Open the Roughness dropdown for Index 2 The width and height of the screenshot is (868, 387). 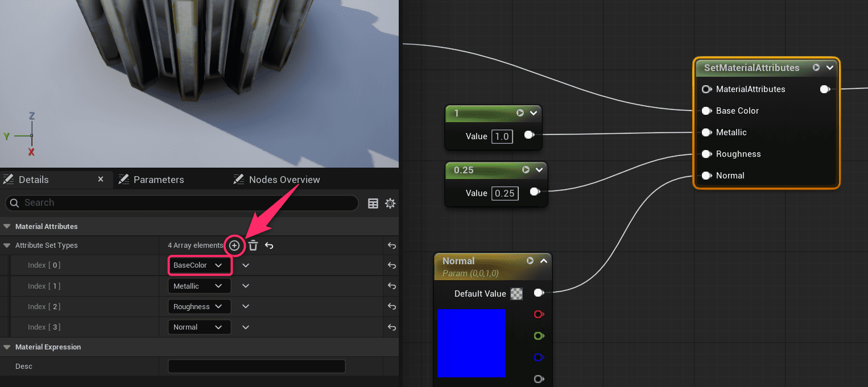pyautogui.click(x=199, y=307)
